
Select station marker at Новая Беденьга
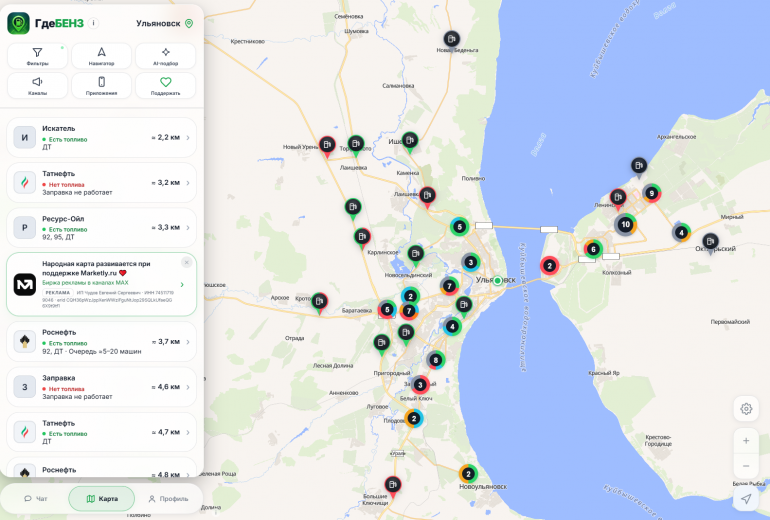coord(451,39)
